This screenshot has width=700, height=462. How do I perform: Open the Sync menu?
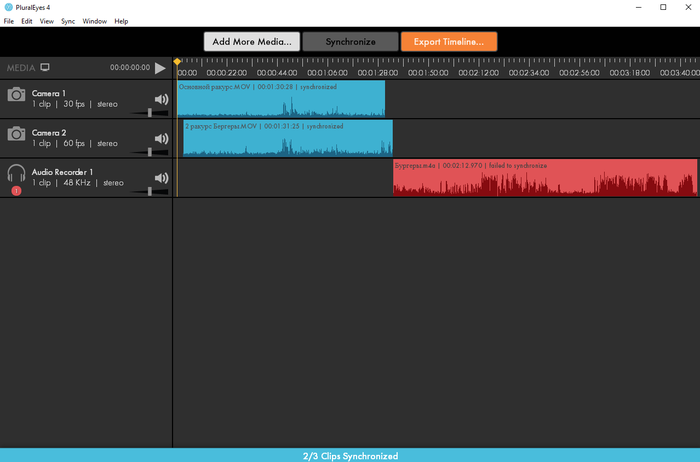68,21
